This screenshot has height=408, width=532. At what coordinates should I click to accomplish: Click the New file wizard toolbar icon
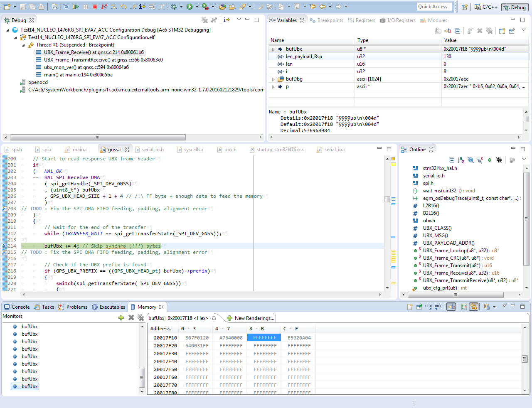(7, 7)
